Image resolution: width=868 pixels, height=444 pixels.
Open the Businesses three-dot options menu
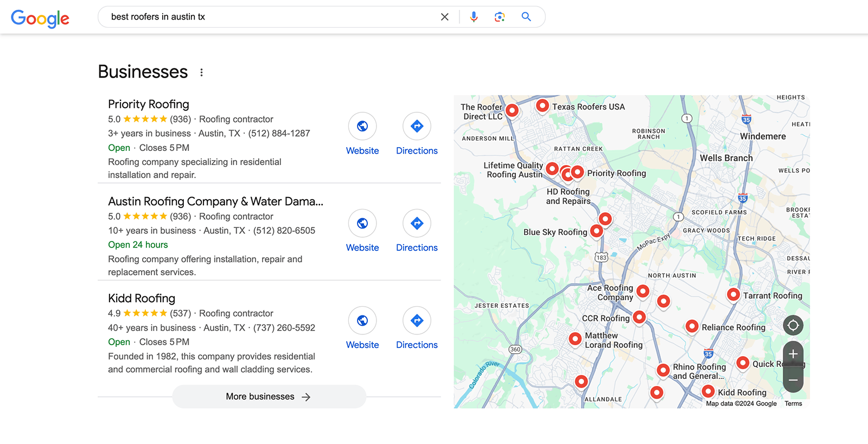coord(201,72)
